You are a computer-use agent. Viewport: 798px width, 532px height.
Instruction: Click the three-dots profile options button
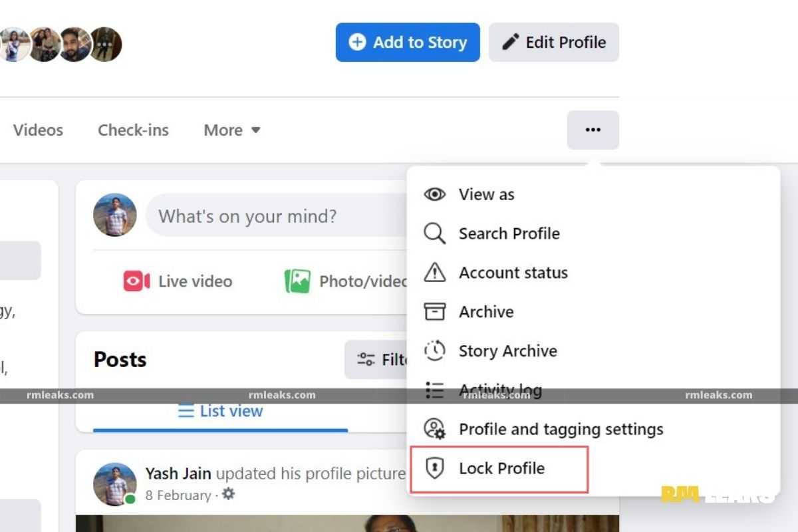click(x=593, y=130)
